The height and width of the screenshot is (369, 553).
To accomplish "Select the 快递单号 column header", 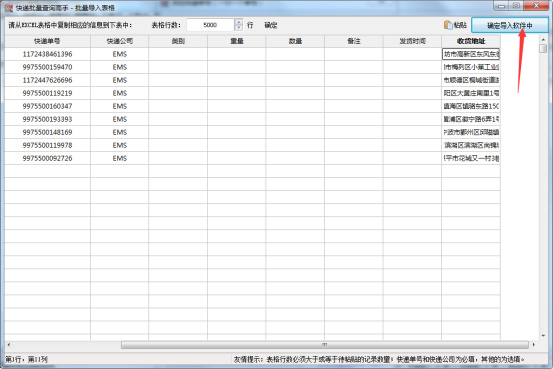I will click(47, 41).
